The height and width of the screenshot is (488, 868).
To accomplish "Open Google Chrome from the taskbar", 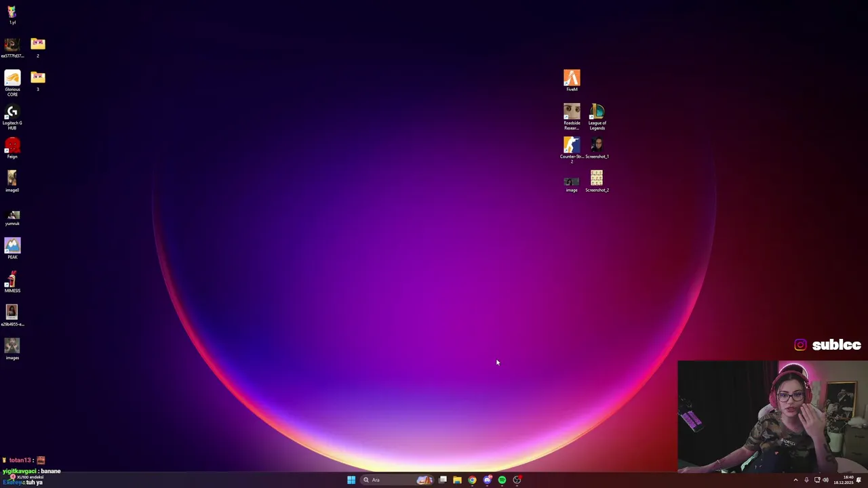I will coord(473,480).
